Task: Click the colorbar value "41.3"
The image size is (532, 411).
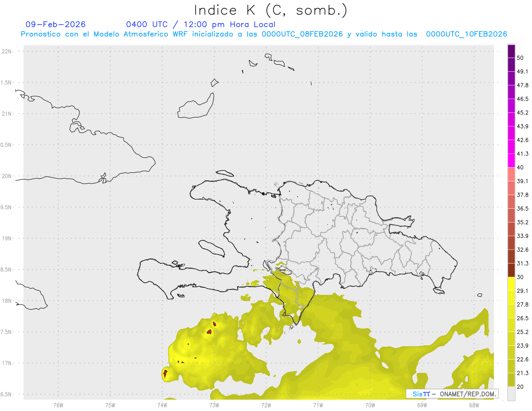Action: (x=522, y=154)
